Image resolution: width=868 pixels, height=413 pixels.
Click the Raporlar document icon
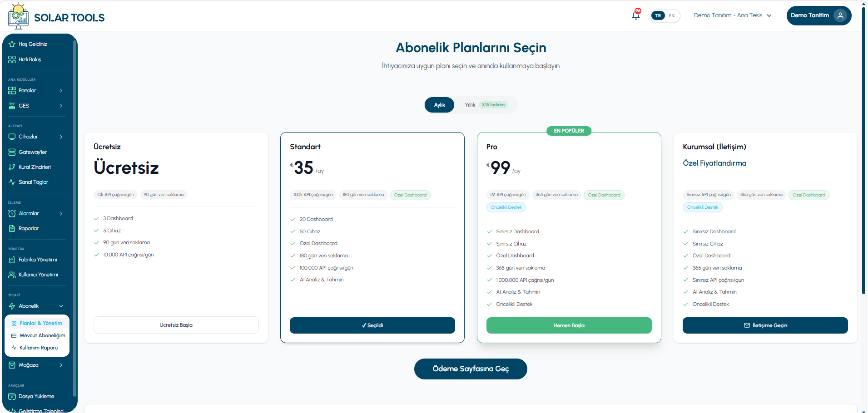point(12,228)
